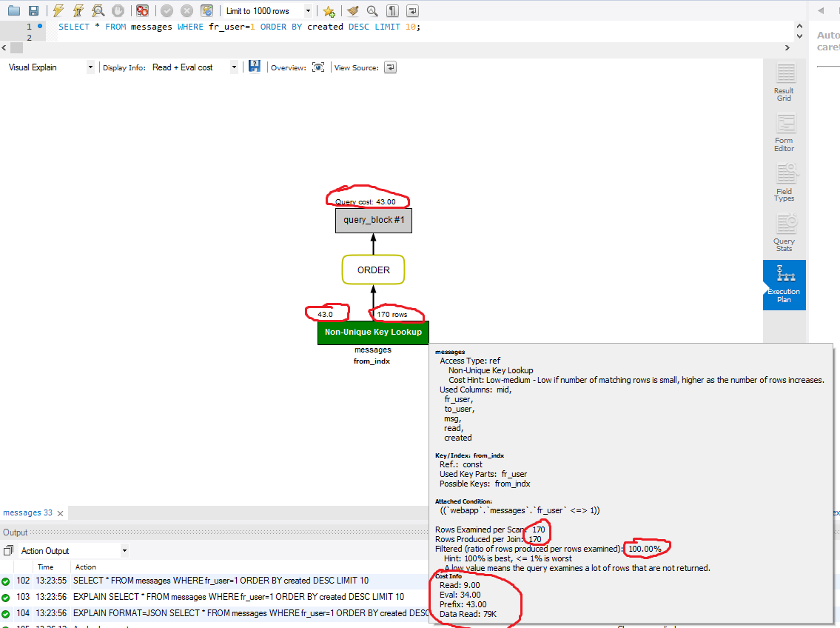This screenshot has width=840, height=628.
Task: Select the query_block #1 node
Action: (374, 221)
